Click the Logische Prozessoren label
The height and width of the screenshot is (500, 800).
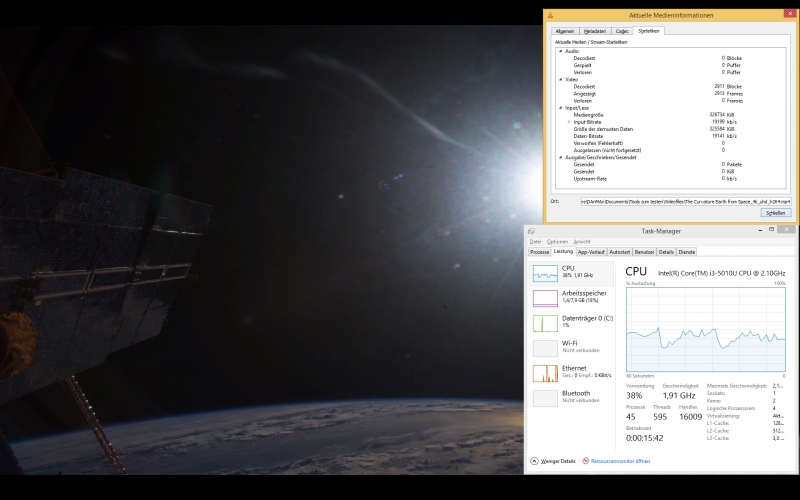(731, 408)
